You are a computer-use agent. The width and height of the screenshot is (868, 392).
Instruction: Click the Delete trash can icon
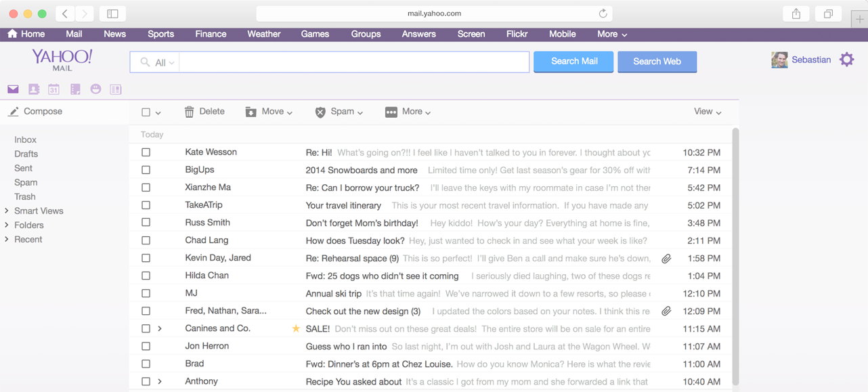point(190,112)
